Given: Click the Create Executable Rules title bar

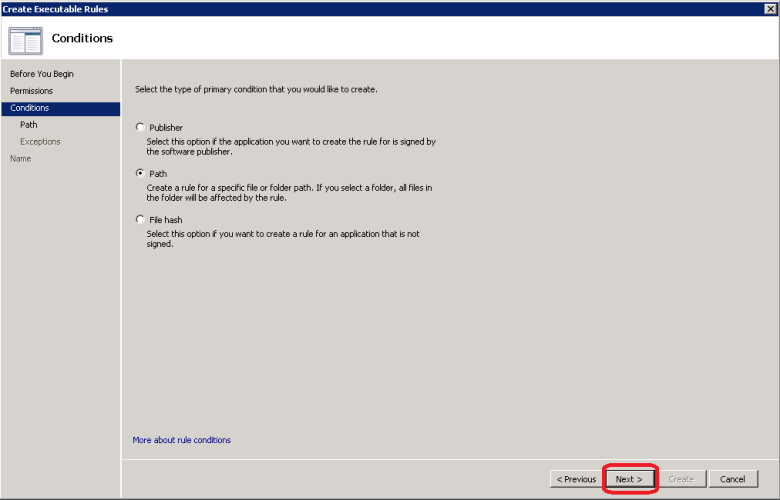Looking at the screenshot, I should [x=300, y=9].
